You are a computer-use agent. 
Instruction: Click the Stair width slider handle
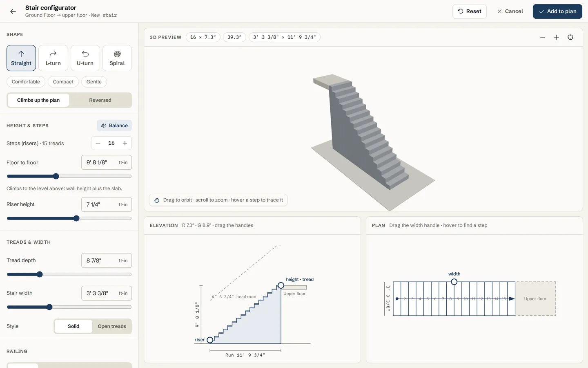(x=49, y=307)
